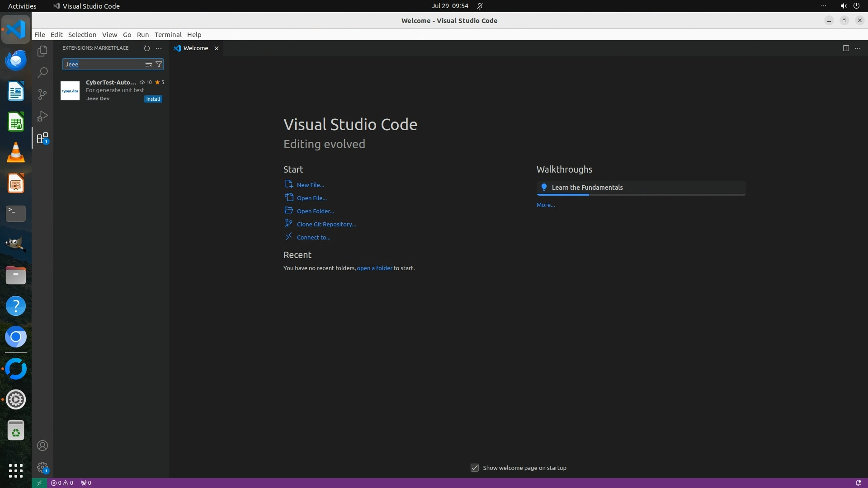Screen dimensions: 868x488
Task: Select the Welcome tab
Action: click(195, 48)
